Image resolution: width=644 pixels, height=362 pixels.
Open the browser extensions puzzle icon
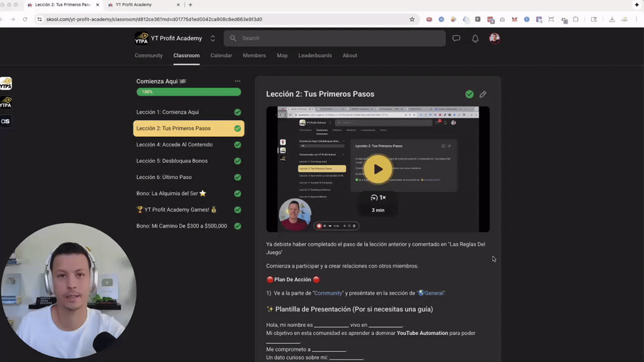(576, 19)
